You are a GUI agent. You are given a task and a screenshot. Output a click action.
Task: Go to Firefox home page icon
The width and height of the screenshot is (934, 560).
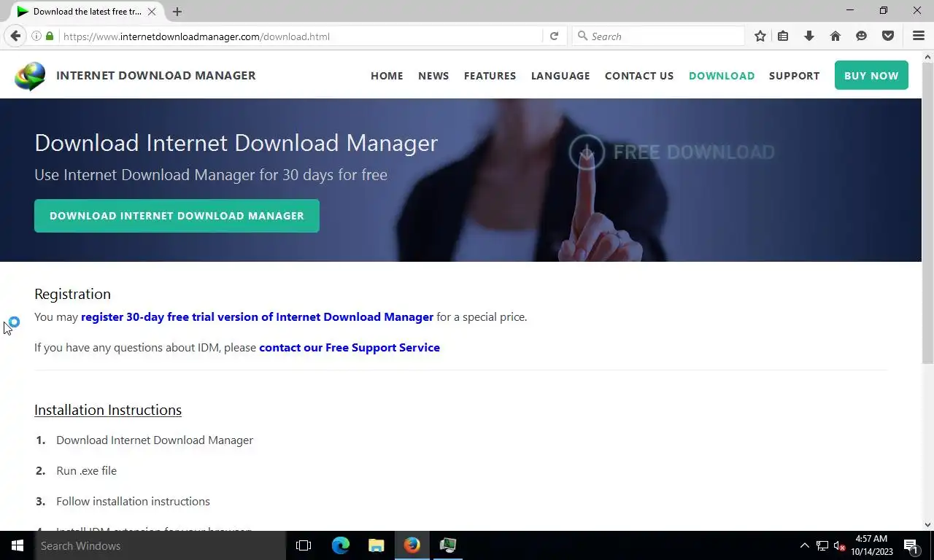[x=835, y=36]
